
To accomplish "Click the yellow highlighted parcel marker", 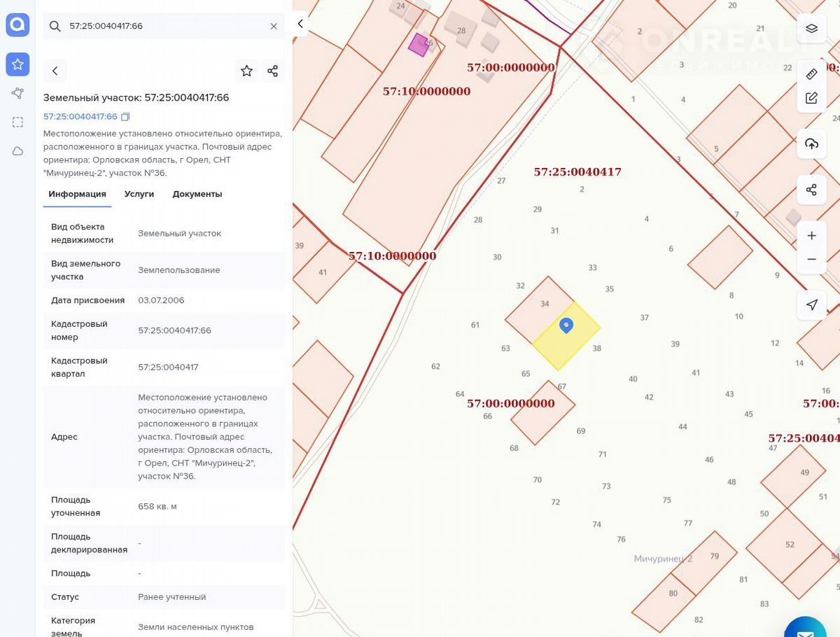I will [x=566, y=325].
